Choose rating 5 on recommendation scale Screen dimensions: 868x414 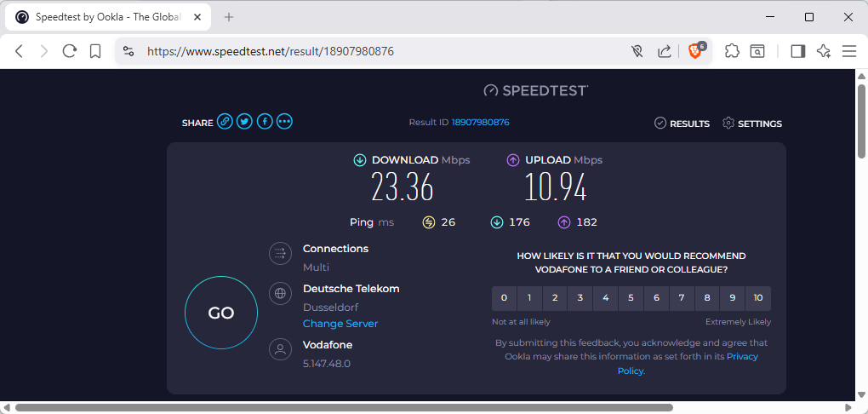coord(631,298)
